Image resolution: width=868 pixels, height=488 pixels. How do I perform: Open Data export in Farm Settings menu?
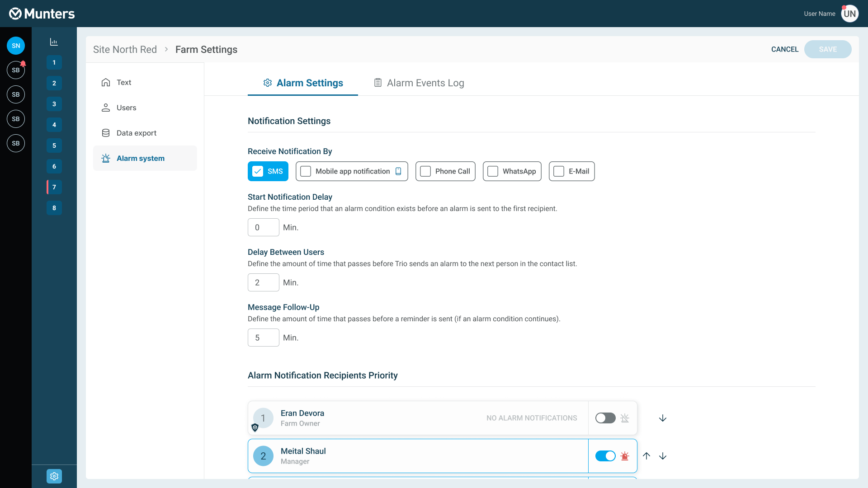[136, 133]
